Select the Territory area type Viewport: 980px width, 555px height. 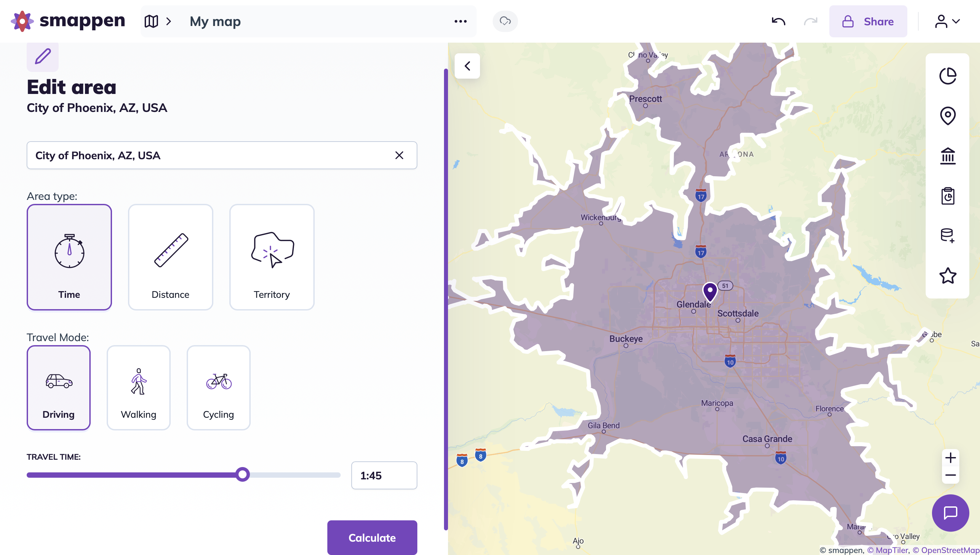[272, 257]
